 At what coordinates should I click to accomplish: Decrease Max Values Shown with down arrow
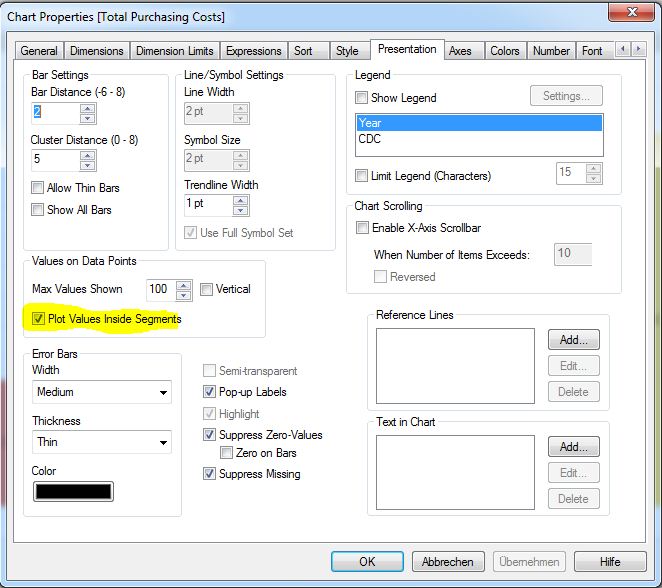coord(184,295)
